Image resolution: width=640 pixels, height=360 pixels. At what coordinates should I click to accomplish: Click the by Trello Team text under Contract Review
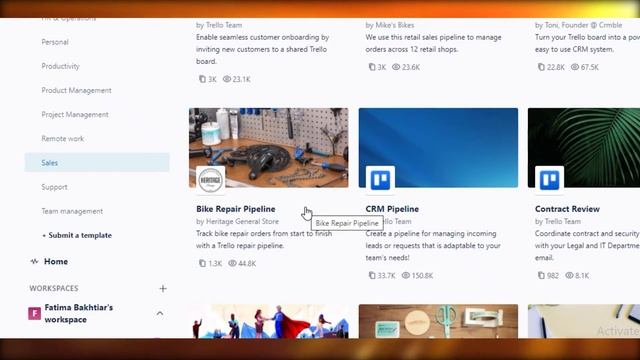558,222
